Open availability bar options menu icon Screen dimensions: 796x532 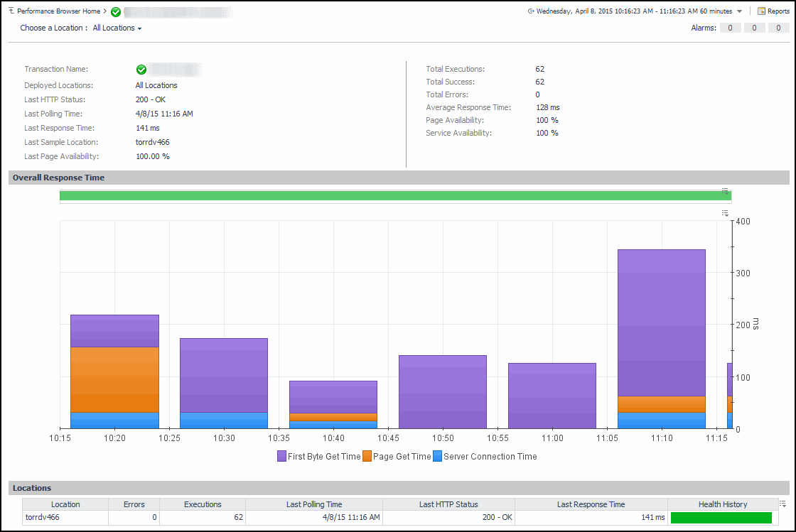click(x=726, y=190)
